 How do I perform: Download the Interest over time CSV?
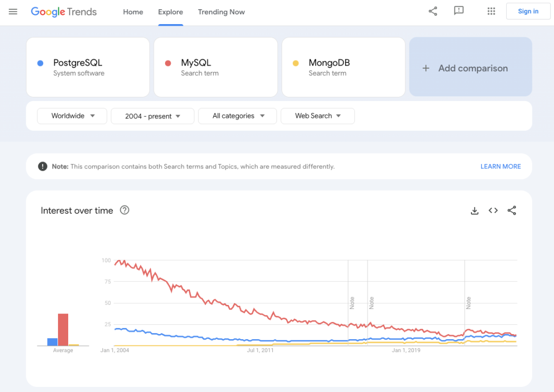(x=474, y=211)
